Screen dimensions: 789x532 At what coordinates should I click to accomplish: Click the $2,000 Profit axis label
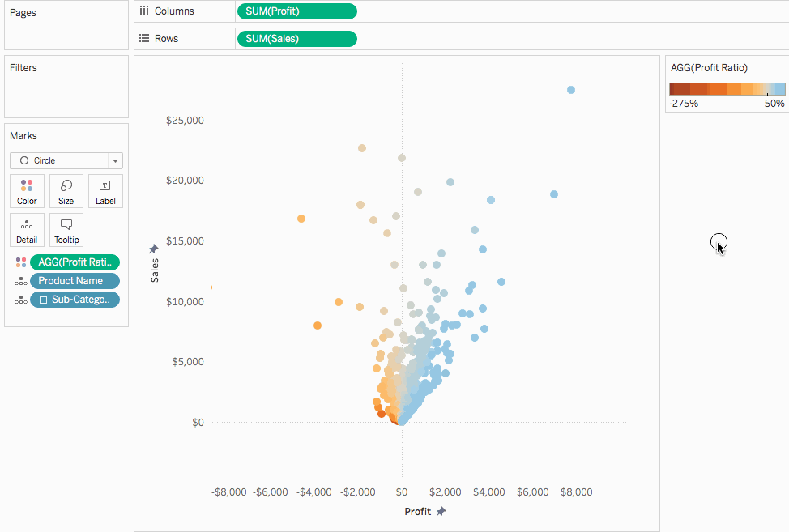click(x=446, y=492)
